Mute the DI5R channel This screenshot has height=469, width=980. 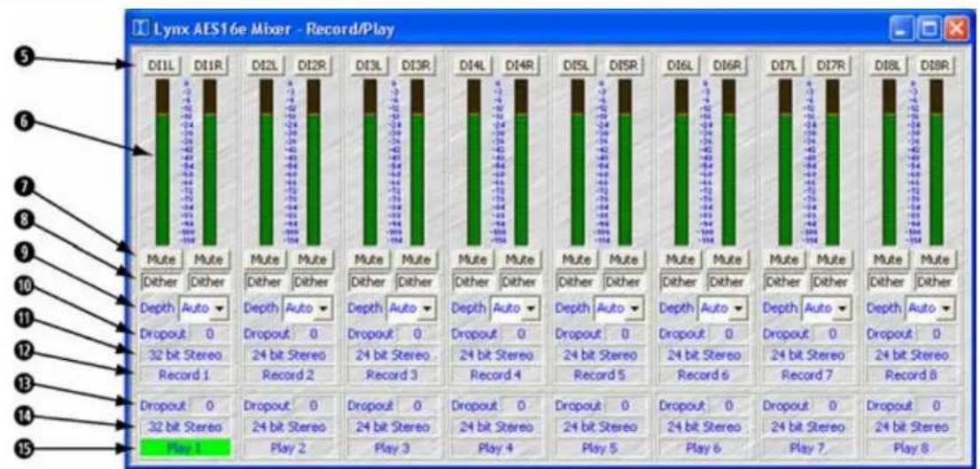[626, 258]
